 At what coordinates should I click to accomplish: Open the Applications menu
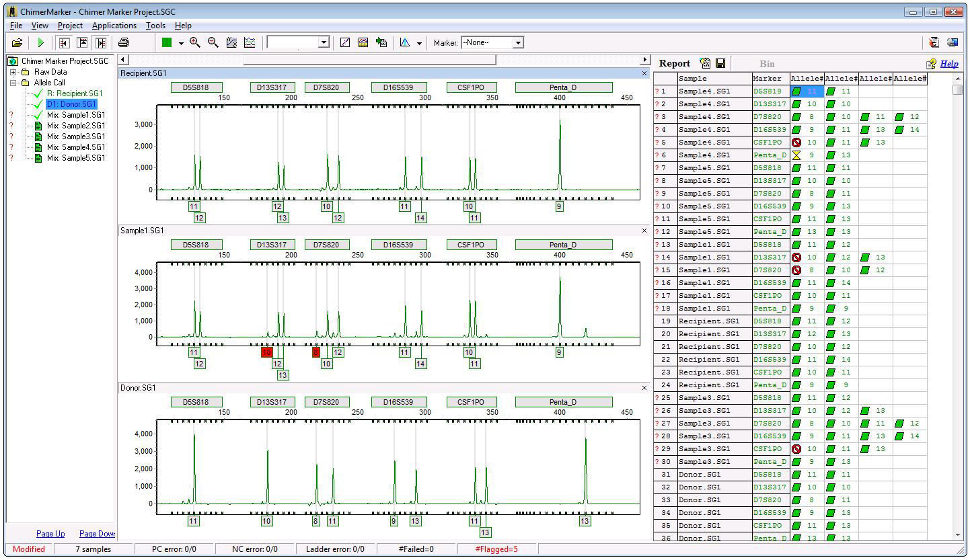(114, 26)
